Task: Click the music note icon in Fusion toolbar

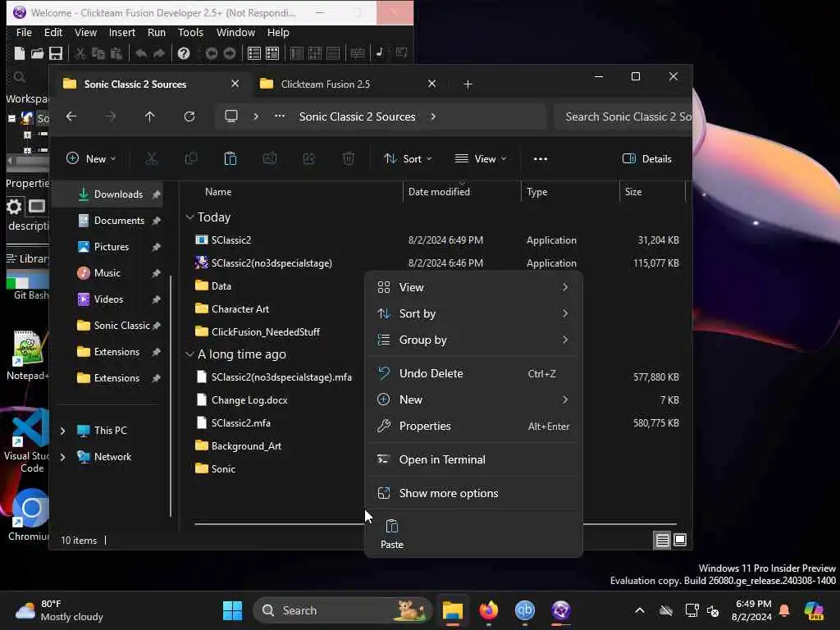Action: (379, 52)
